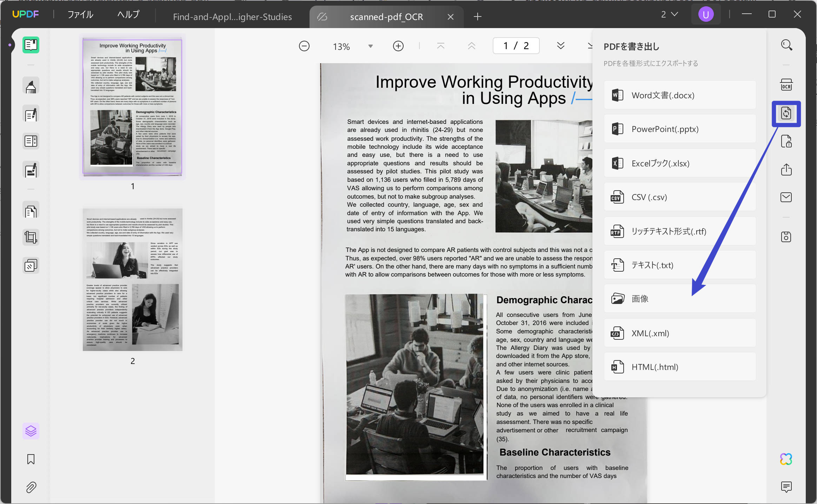Click the OCR icon in right sidebar
The height and width of the screenshot is (504, 817).
click(x=786, y=85)
